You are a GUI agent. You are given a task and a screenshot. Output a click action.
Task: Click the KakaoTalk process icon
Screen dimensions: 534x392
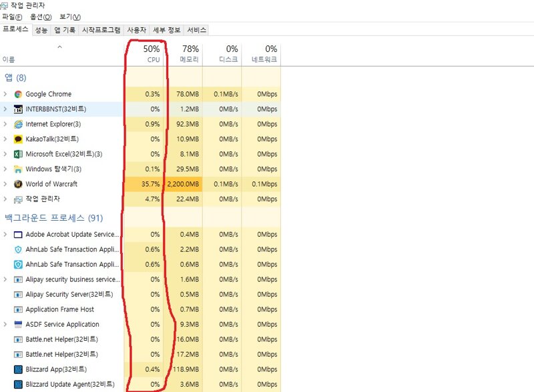pyautogui.click(x=18, y=139)
